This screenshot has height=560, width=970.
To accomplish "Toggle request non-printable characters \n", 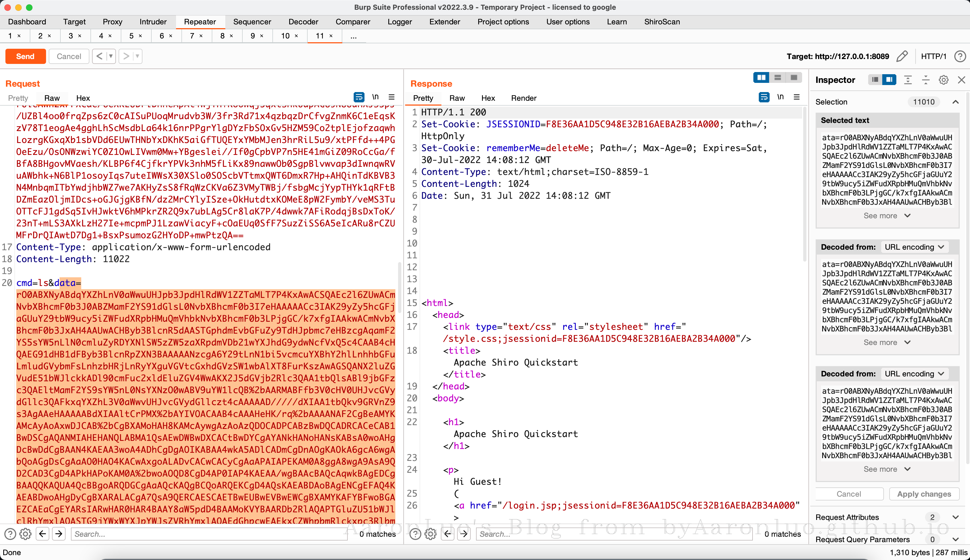I will coord(375,97).
